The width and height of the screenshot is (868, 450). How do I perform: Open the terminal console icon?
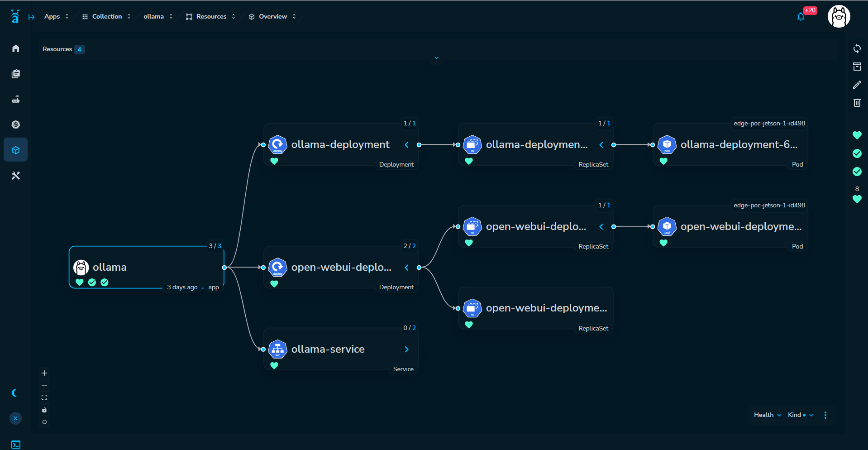pyautogui.click(x=16, y=445)
